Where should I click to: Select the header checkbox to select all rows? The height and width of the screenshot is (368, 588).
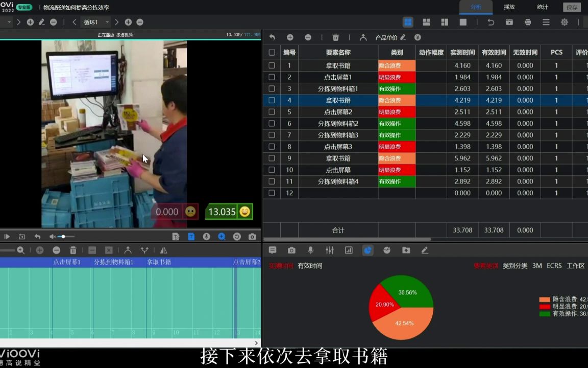pyautogui.click(x=272, y=52)
